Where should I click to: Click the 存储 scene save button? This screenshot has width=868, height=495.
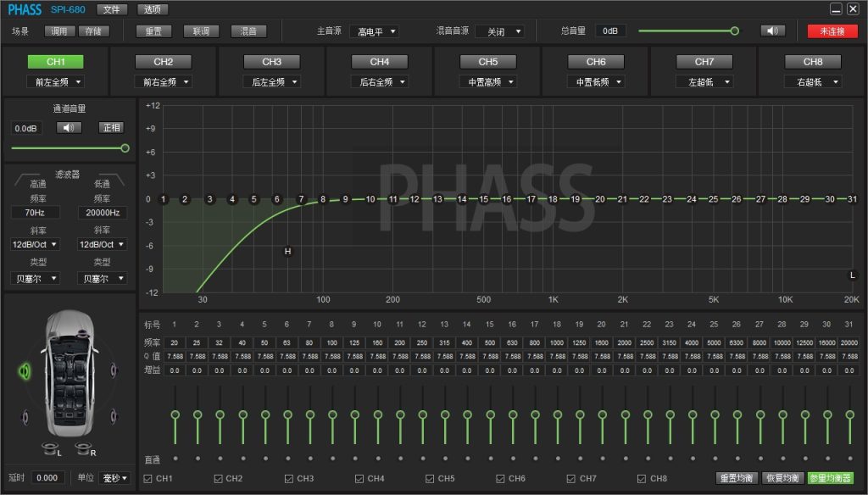pos(93,31)
